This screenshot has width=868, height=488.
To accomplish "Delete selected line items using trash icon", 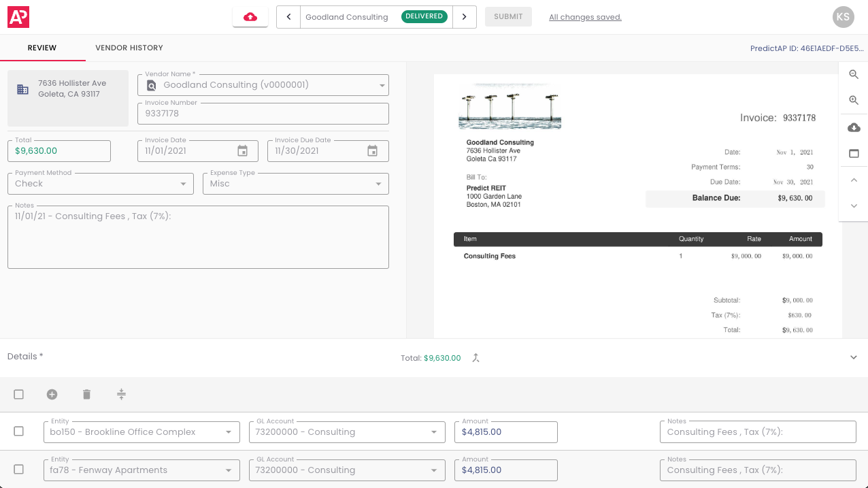I will (86, 394).
